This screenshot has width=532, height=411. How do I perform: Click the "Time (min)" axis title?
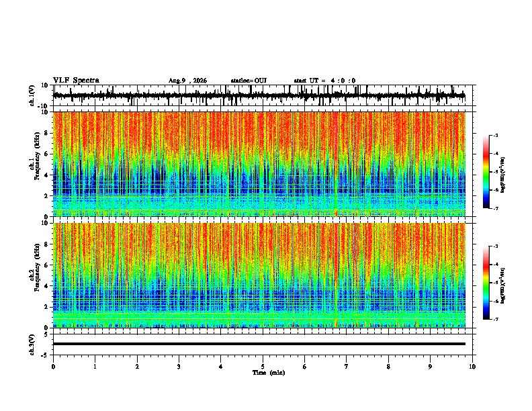[x=269, y=373]
